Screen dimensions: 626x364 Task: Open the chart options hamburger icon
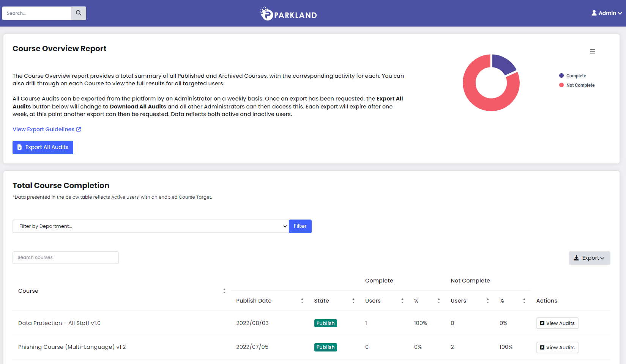click(x=593, y=51)
